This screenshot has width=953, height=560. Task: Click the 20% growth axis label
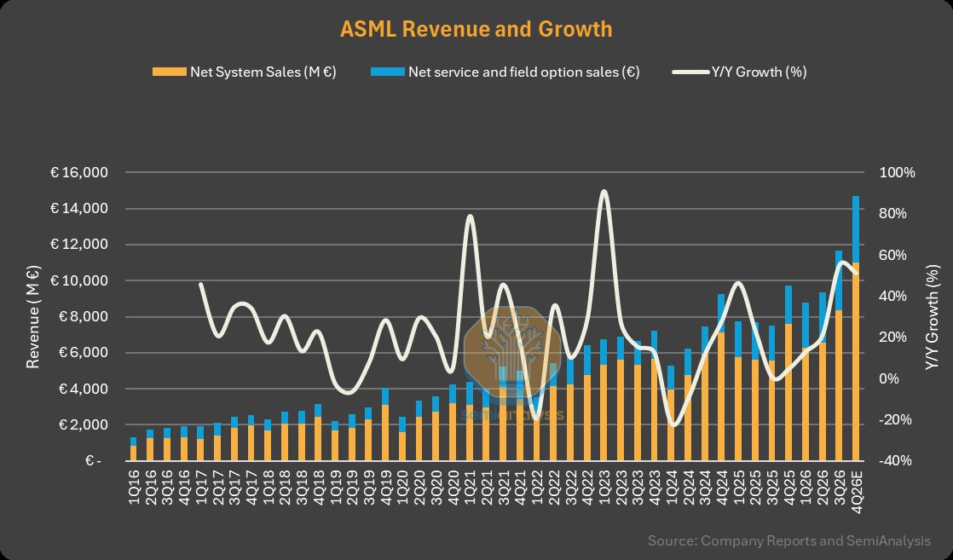pos(893,338)
